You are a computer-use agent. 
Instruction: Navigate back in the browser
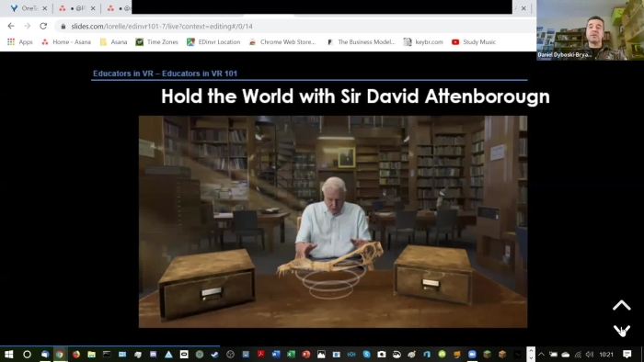pyautogui.click(x=11, y=26)
